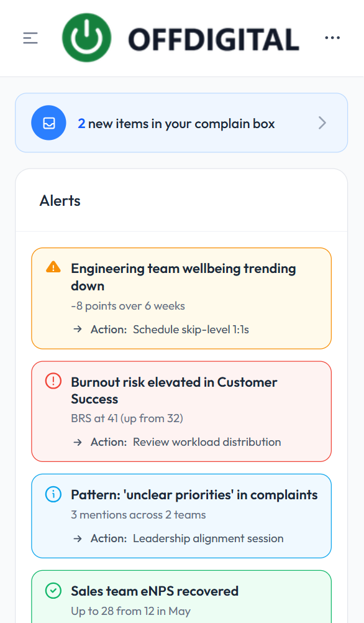The image size is (364, 623).
Task: Expand the complaint box banner chevron
Action: click(322, 122)
